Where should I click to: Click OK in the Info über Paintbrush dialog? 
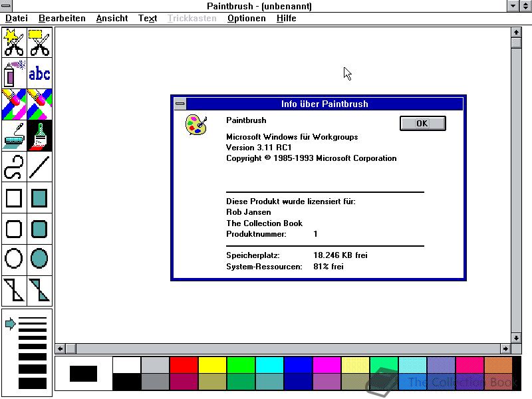pos(422,123)
